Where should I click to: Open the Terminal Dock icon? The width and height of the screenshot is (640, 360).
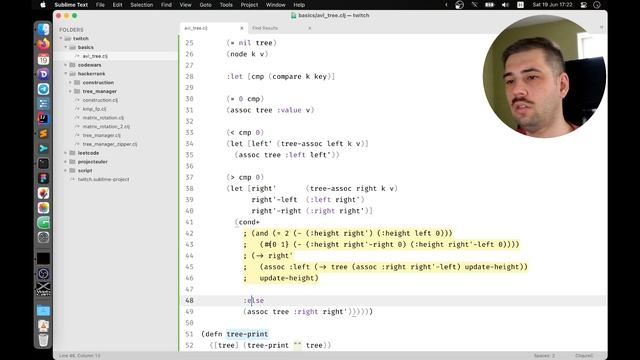pyautogui.click(x=43, y=163)
